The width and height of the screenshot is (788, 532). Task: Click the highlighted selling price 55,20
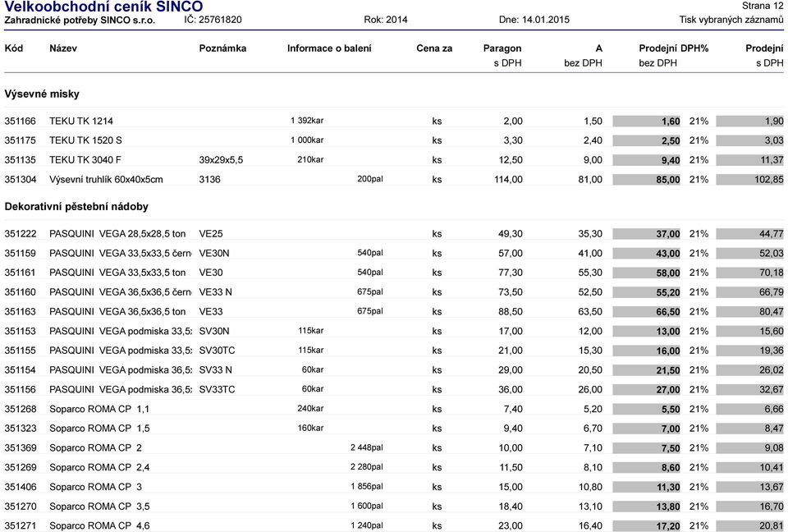646,292
